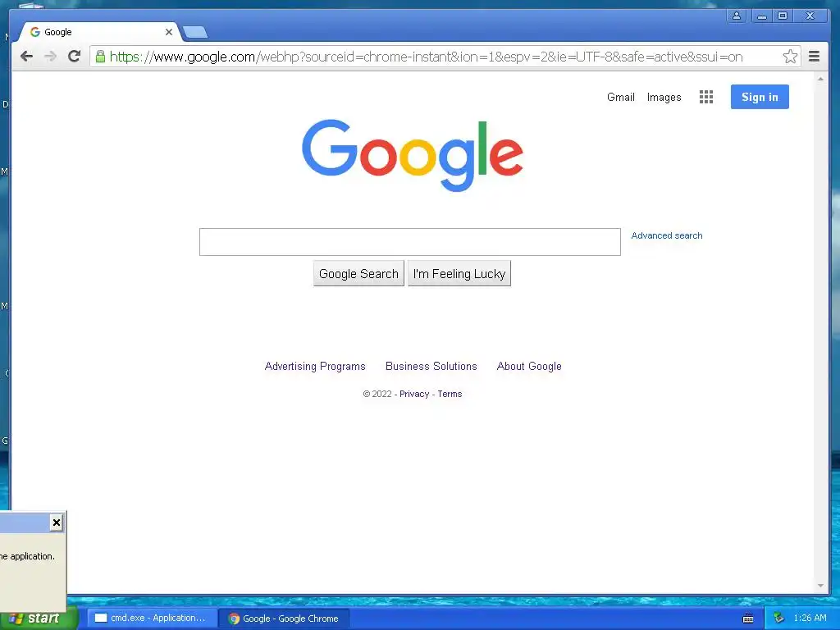
Task: Reload the current Google page
Action: 75,57
